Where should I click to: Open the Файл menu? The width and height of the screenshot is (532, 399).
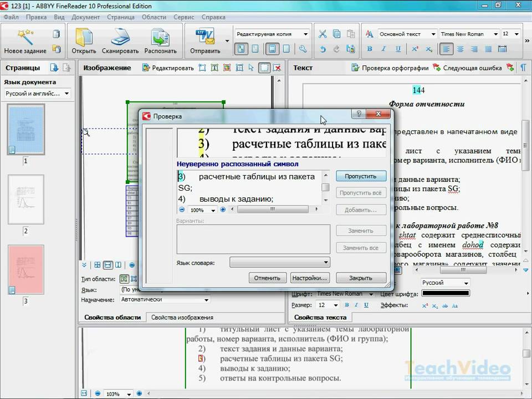[x=11, y=17]
